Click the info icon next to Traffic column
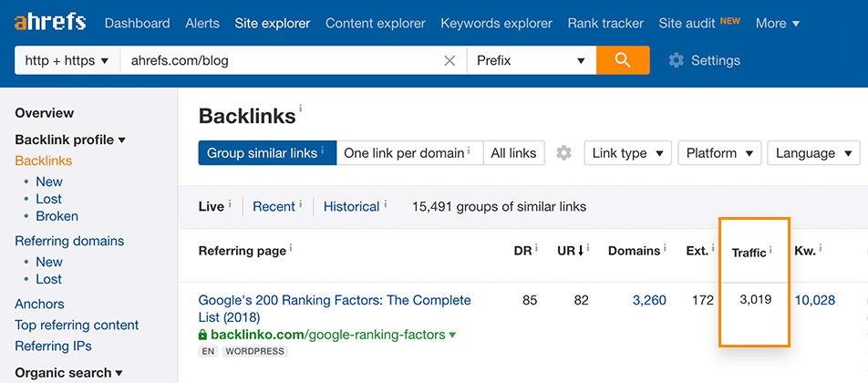Image resolution: width=868 pixels, height=383 pixels. 770,250
